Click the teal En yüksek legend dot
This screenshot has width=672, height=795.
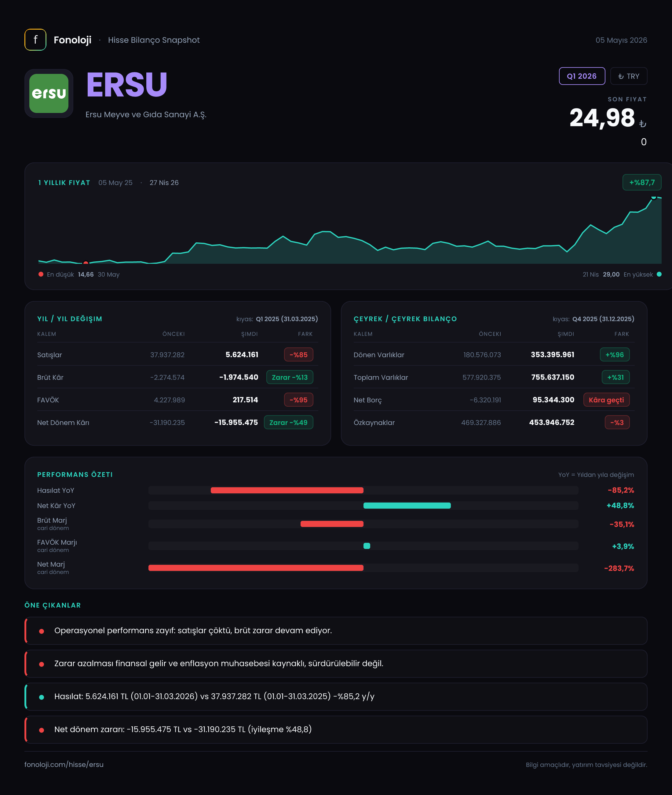tap(659, 274)
